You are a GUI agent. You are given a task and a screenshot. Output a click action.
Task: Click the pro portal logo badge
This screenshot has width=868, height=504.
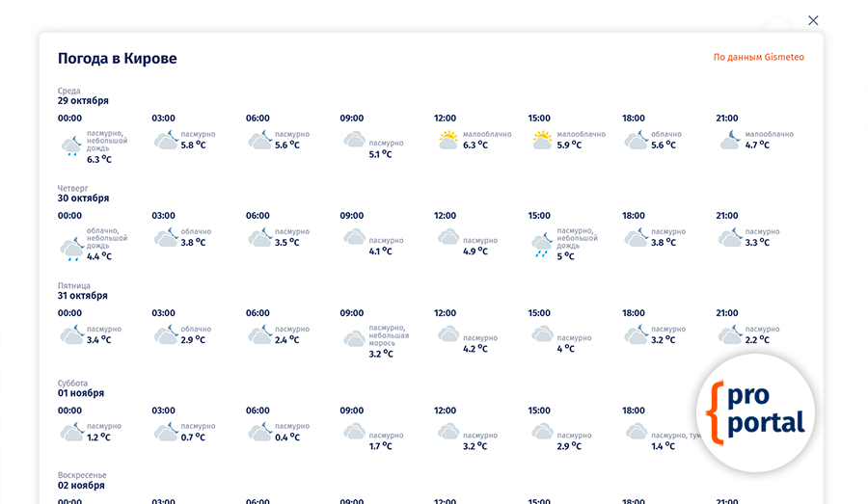click(x=757, y=412)
